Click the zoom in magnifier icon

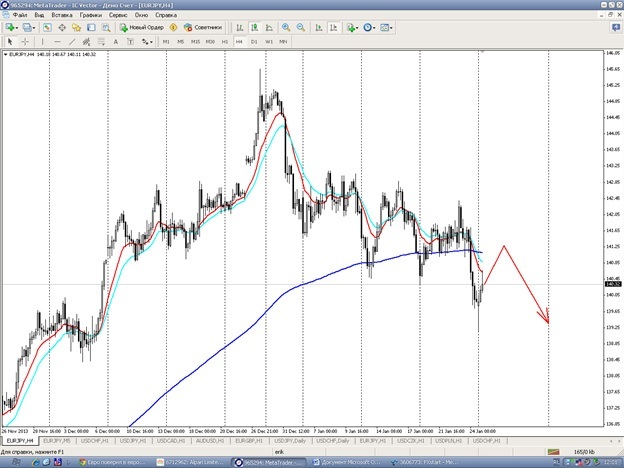coord(286,28)
